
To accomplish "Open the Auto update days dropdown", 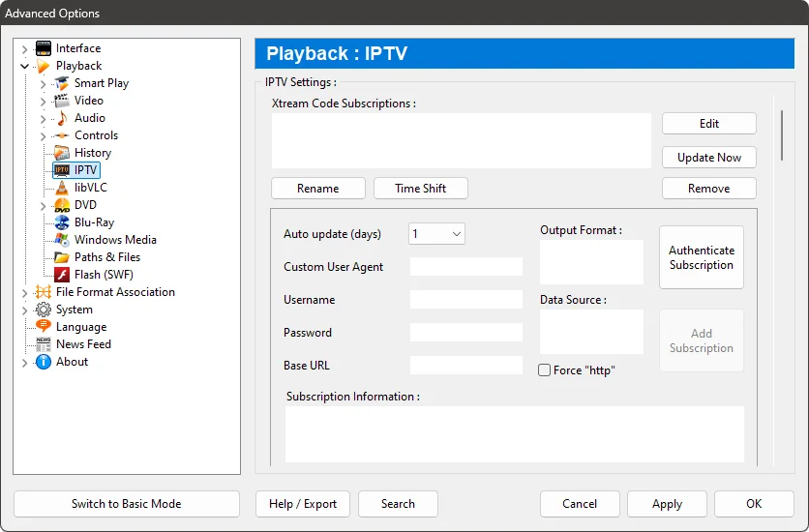I will point(436,234).
